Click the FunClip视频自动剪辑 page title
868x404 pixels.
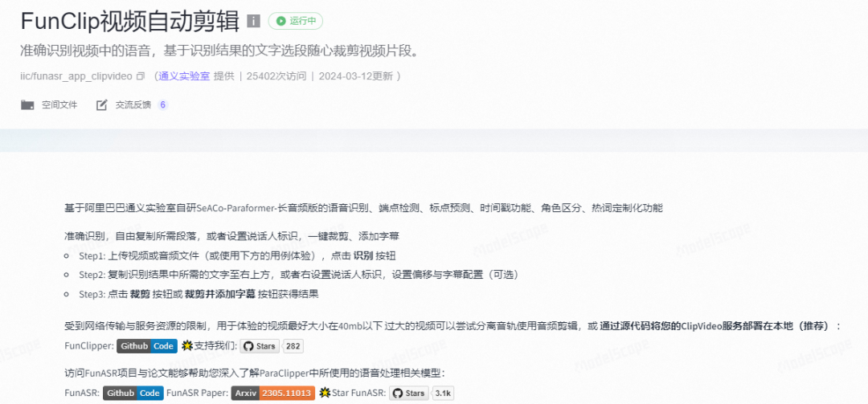point(130,21)
